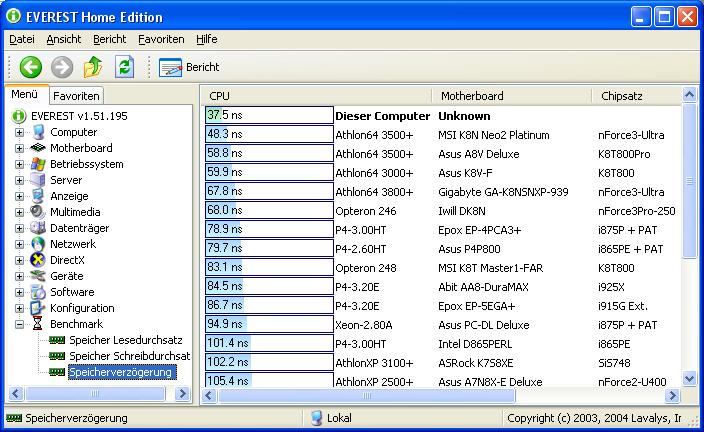Click MSI K8N Neo2 Platinum motherboard cell
704x432 pixels.
point(493,135)
